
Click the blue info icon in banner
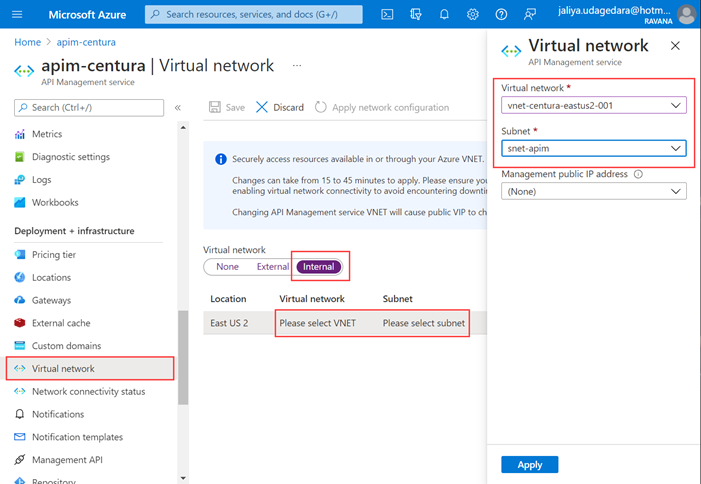coord(220,159)
